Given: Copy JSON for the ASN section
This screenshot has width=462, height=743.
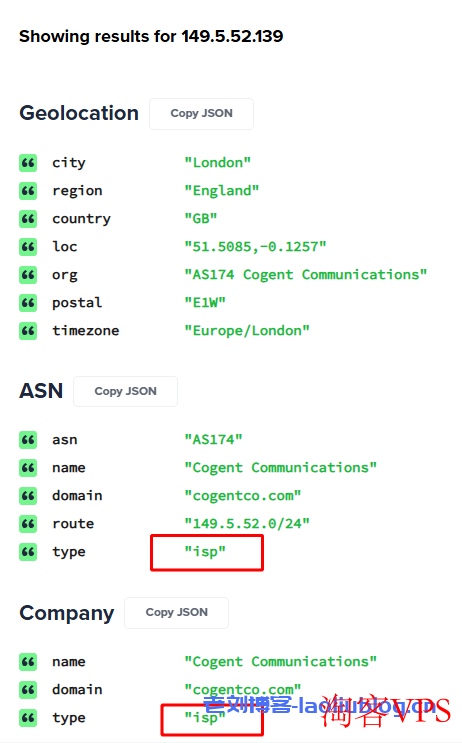Looking at the screenshot, I should tap(126, 391).
